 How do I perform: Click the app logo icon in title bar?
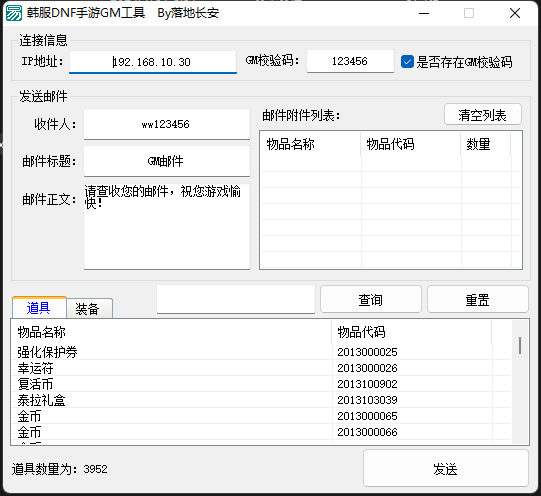(x=14, y=13)
